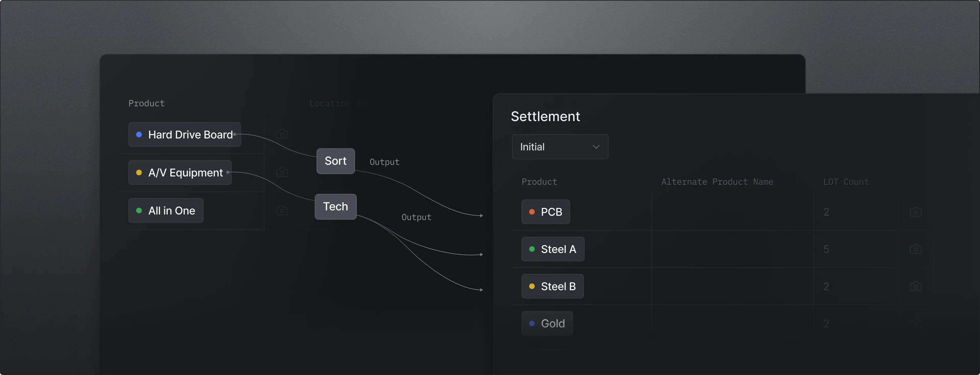The image size is (980, 375).
Task: Open camera icon in Steel B row
Action: [x=915, y=286]
